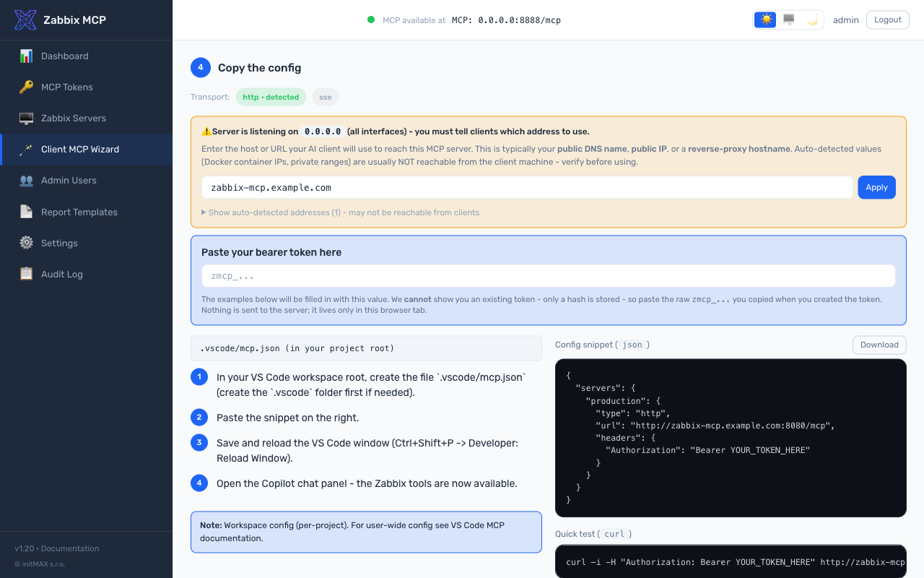Switch to light theme sun toggle

coord(765,20)
